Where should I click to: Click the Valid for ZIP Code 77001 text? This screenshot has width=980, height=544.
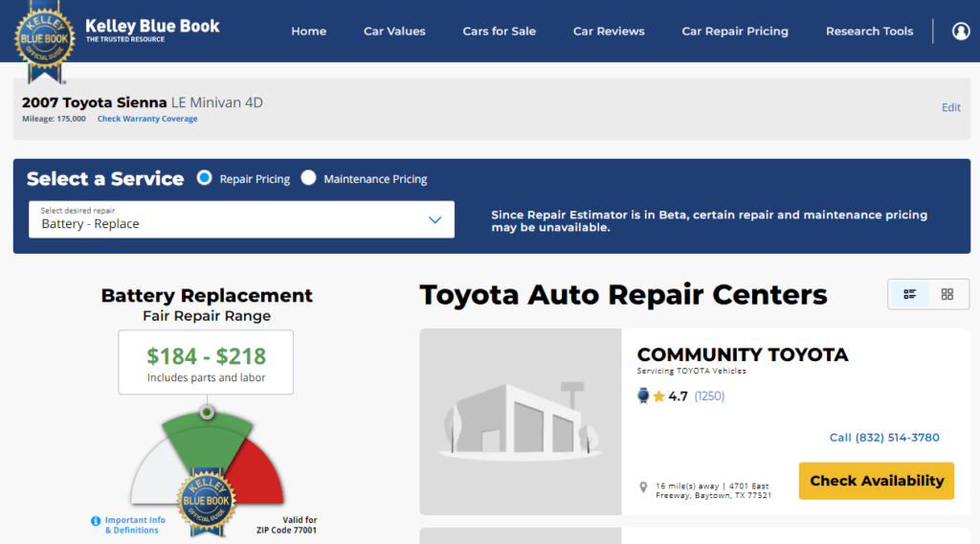click(x=287, y=525)
